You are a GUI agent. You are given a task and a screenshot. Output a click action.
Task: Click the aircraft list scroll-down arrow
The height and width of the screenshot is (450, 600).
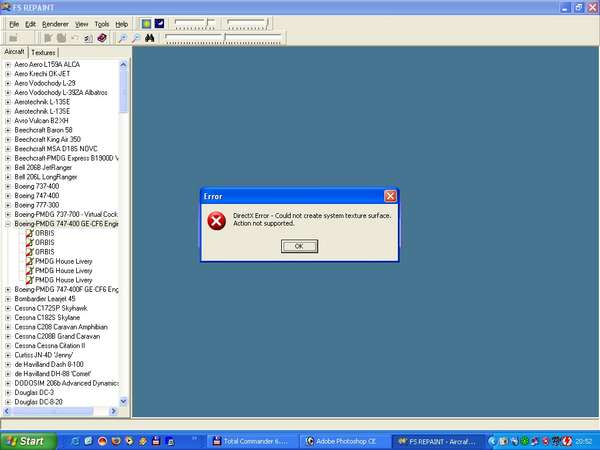pos(123,401)
